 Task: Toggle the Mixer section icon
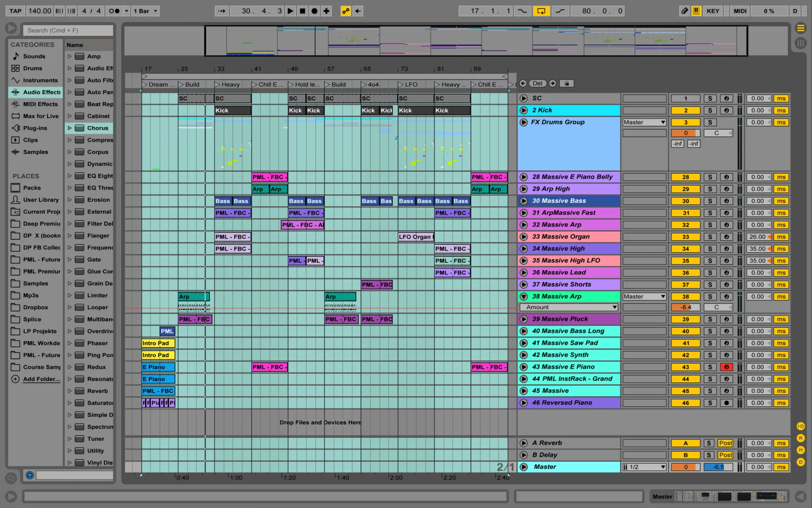coord(801,450)
